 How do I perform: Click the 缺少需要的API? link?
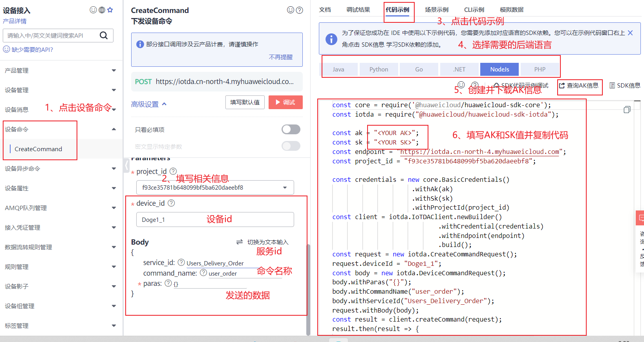pos(28,49)
